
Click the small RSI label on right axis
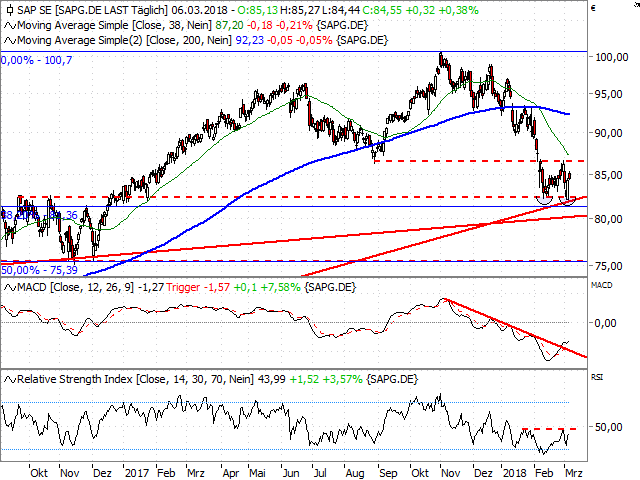pos(597,377)
